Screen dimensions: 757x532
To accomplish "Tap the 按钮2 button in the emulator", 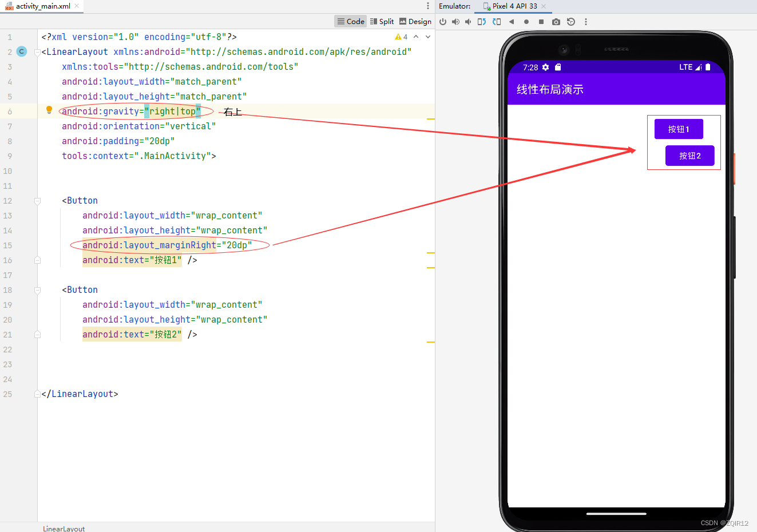I will [690, 156].
